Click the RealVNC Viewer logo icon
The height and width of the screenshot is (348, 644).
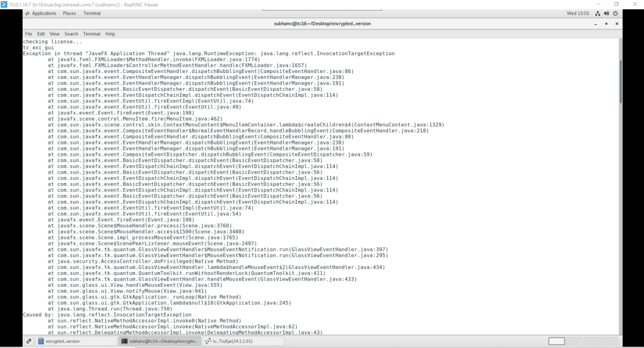point(4,4)
